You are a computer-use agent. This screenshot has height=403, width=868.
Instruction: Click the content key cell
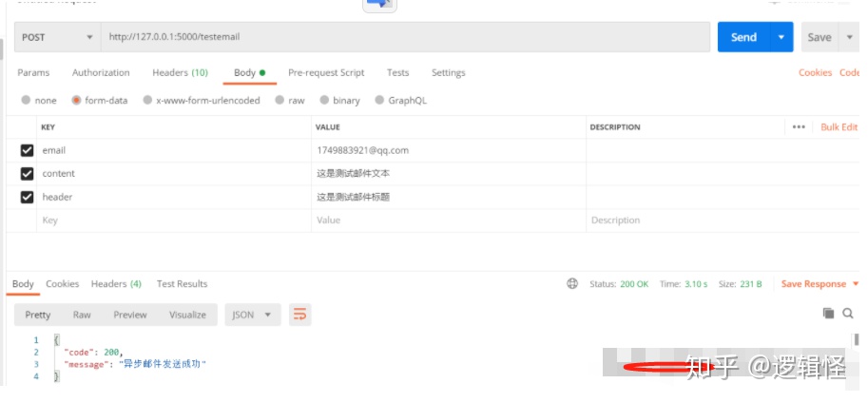tap(174, 173)
